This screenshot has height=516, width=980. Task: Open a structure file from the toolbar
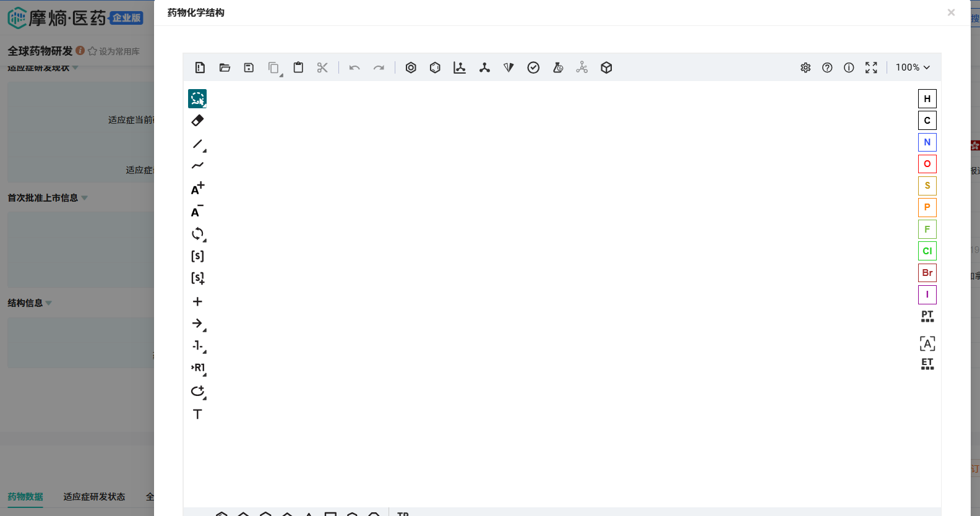(x=225, y=67)
